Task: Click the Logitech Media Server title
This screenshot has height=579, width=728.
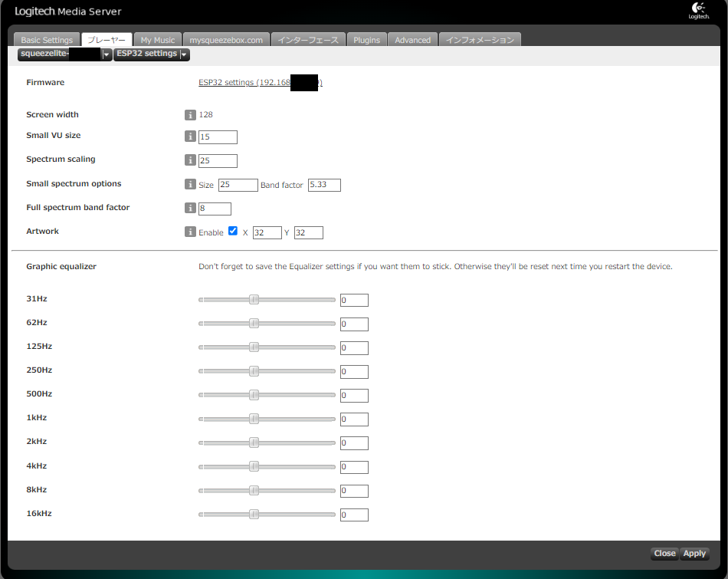Action: (x=67, y=12)
